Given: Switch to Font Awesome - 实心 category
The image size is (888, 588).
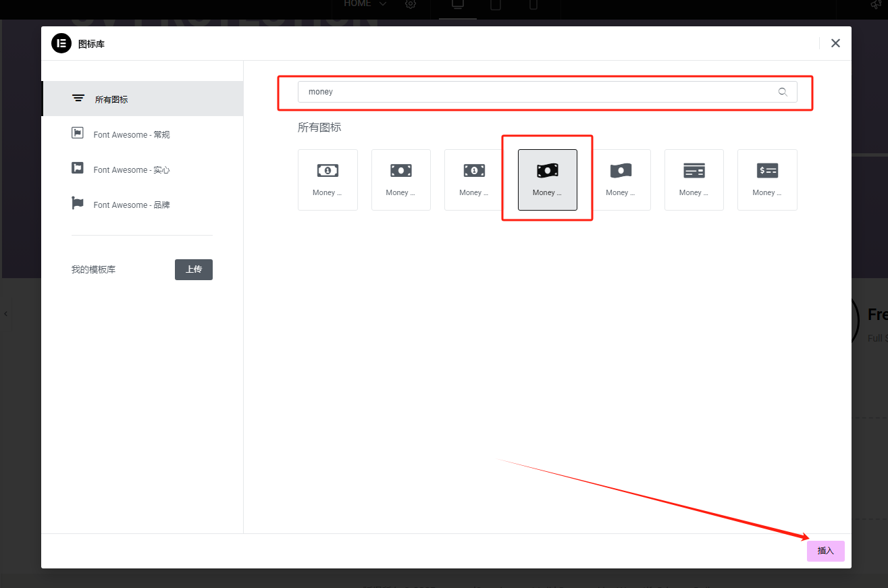Looking at the screenshot, I should pyautogui.click(x=131, y=169).
